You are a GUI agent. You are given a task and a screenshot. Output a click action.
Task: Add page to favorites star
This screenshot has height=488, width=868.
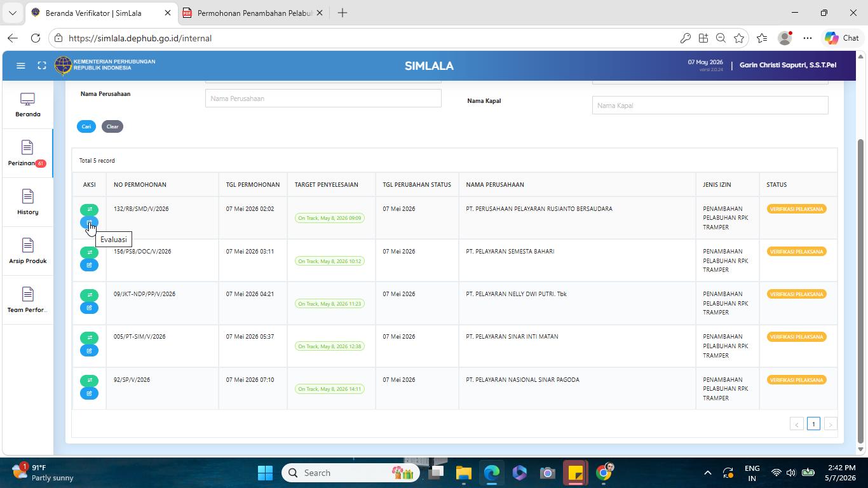coord(738,38)
